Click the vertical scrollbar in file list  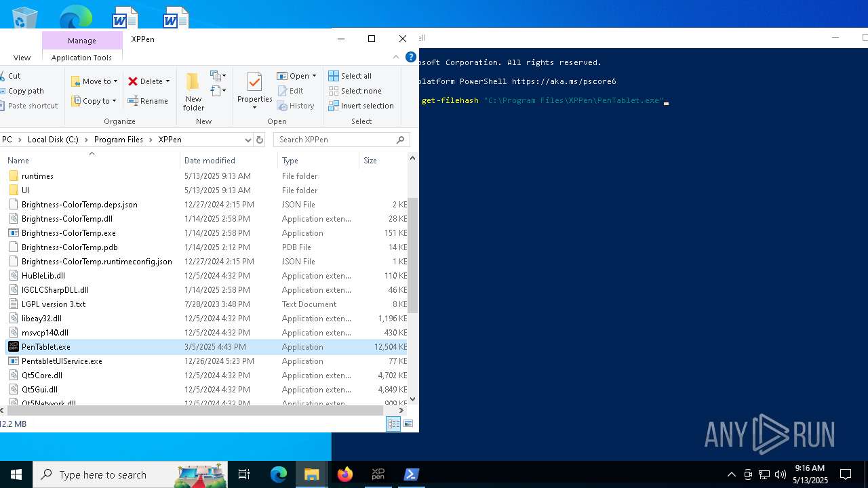(412, 255)
